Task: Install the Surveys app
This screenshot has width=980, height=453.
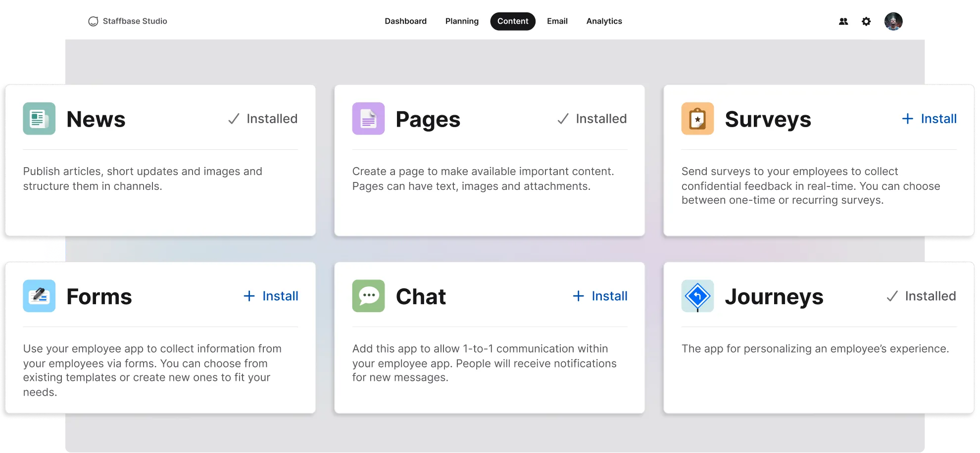Action: click(x=929, y=119)
